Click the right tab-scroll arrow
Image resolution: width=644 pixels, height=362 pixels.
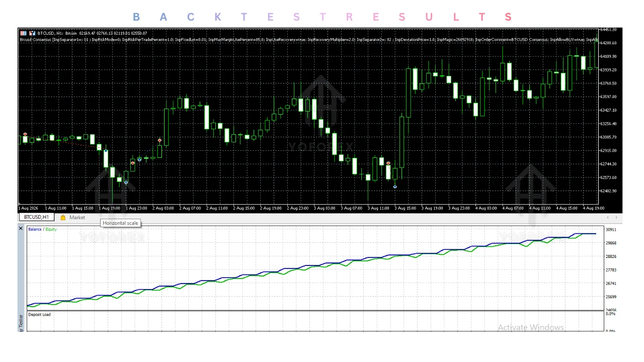pos(617,218)
